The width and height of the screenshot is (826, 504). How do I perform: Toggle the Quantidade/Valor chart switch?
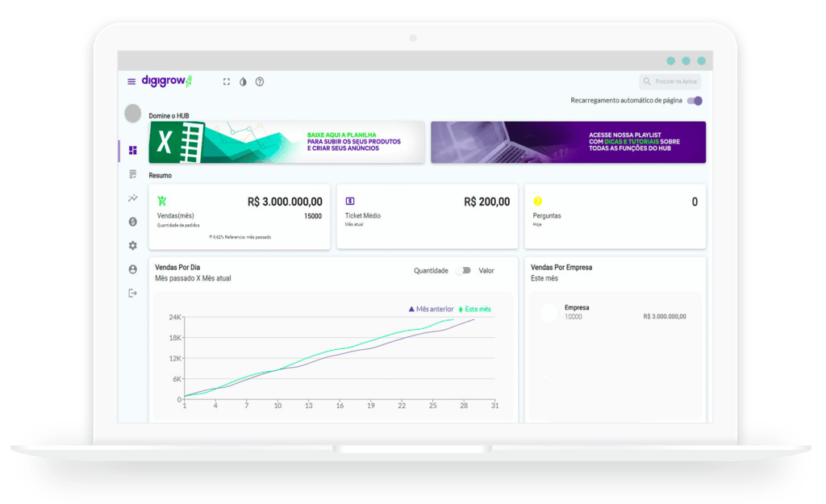[x=463, y=271]
